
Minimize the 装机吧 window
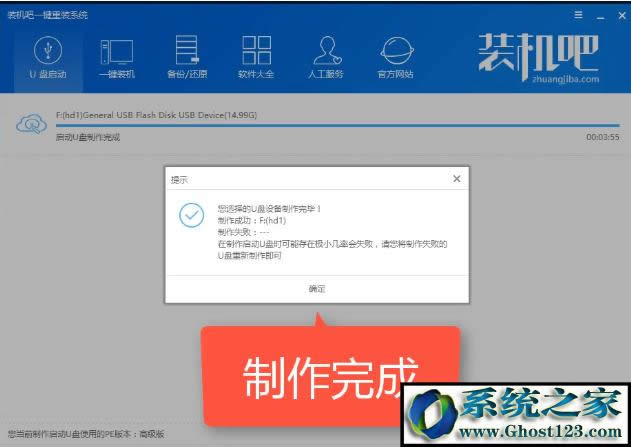(x=600, y=16)
